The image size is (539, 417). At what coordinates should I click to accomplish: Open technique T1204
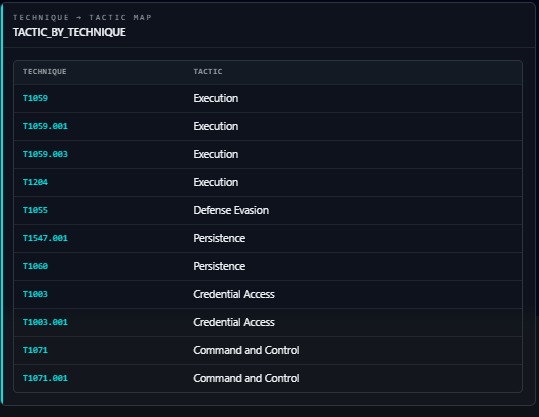click(35, 182)
